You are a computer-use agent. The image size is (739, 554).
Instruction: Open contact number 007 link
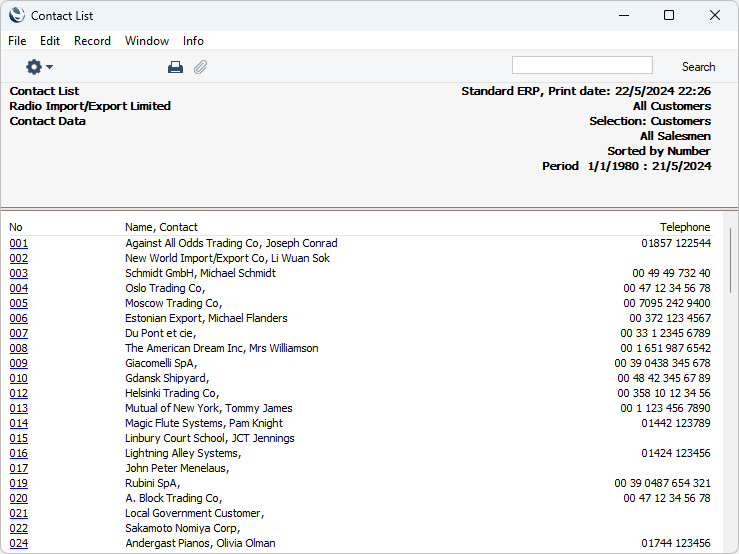[18, 333]
